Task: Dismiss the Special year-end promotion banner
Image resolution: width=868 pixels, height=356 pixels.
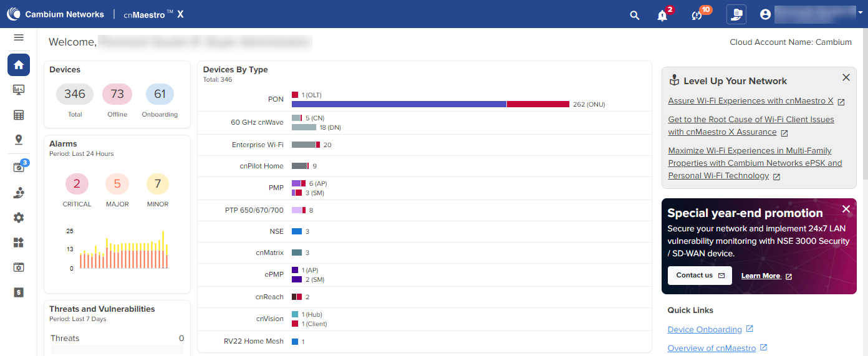Action: click(x=846, y=209)
